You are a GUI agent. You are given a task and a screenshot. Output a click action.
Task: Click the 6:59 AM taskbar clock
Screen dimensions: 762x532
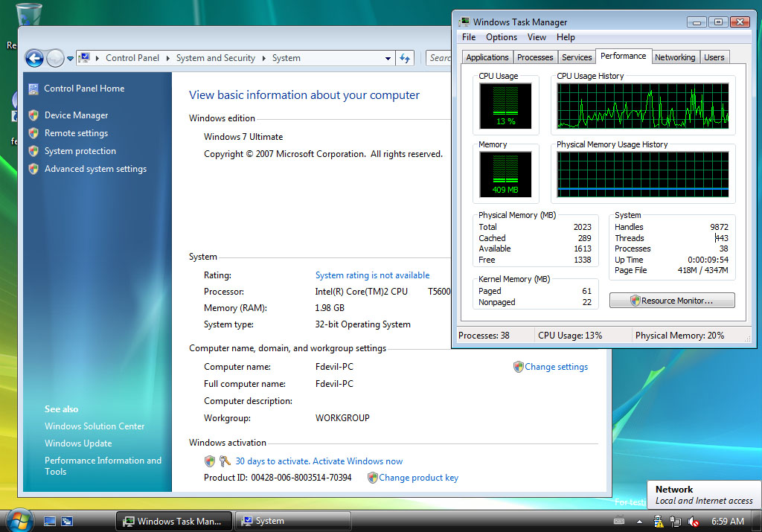coord(728,522)
